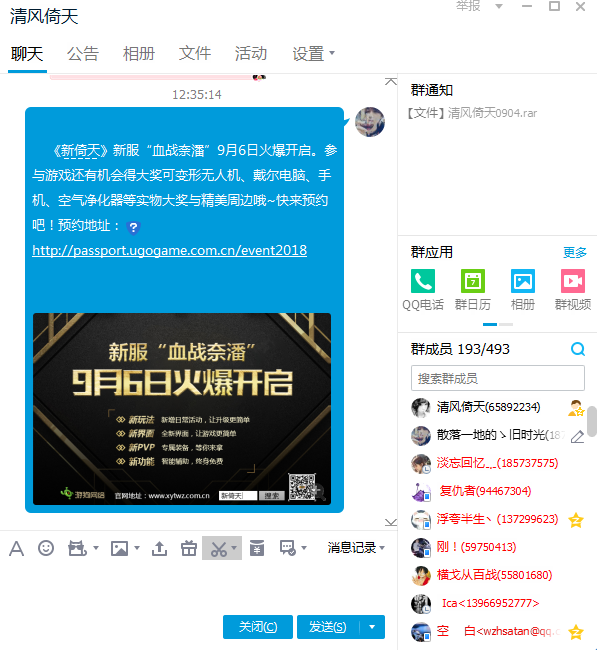Select member 淡忘回忆(185737575)

tap(498, 463)
